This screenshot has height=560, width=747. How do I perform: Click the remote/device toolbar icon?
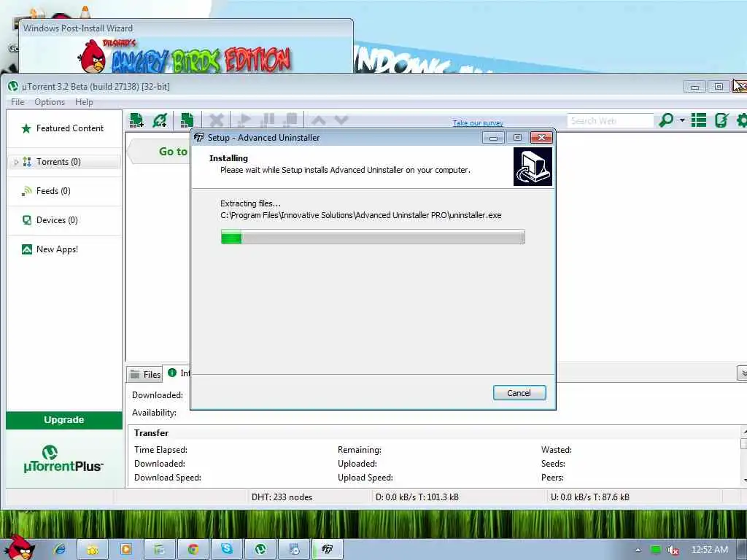tap(721, 120)
